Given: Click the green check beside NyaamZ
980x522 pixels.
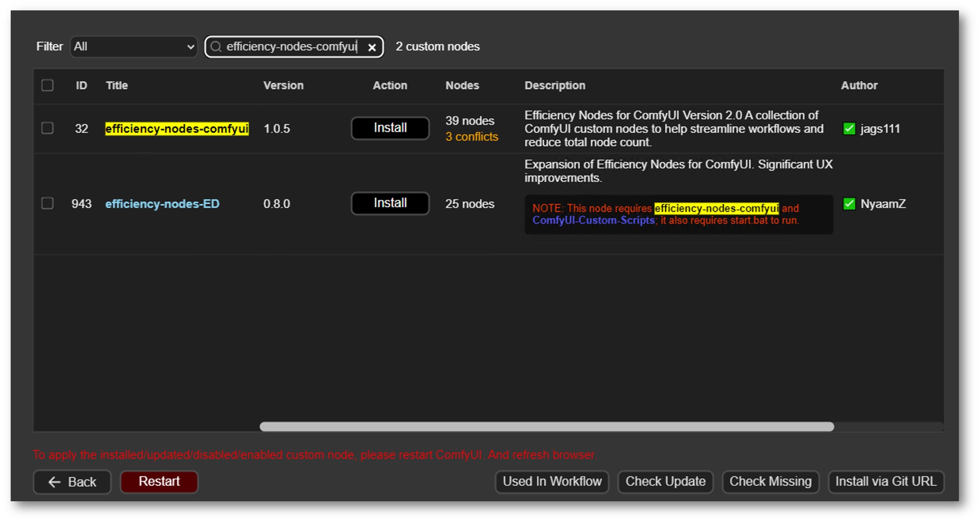Looking at the screenshot, I should [x=849, y=203].
